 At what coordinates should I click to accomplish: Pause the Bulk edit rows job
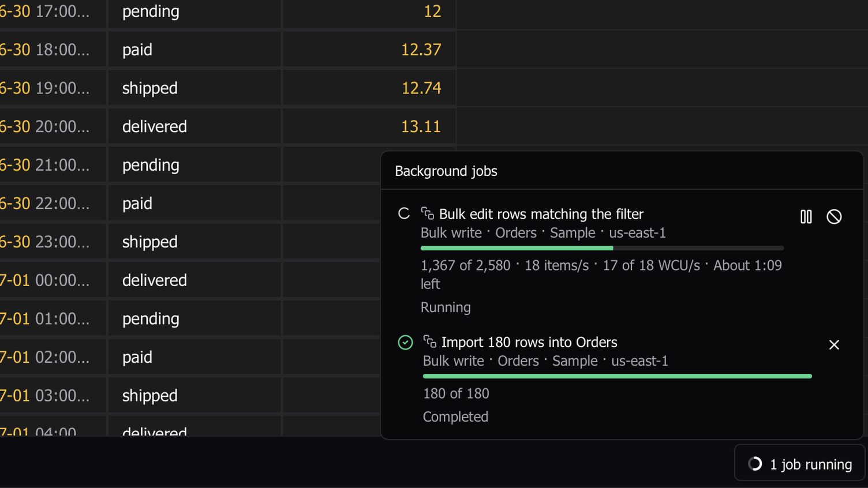[806, 217]
